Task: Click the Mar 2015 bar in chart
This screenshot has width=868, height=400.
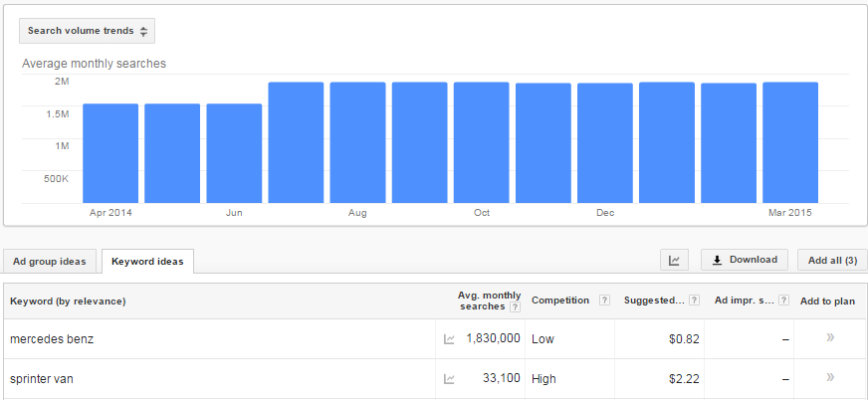Action: pyautogui.click(x=790, y=142)
